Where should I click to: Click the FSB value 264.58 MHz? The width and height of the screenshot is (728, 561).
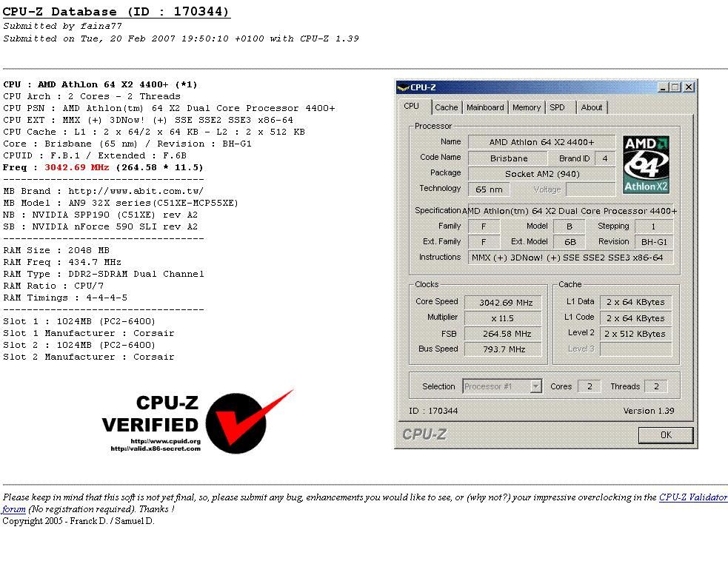503,334
